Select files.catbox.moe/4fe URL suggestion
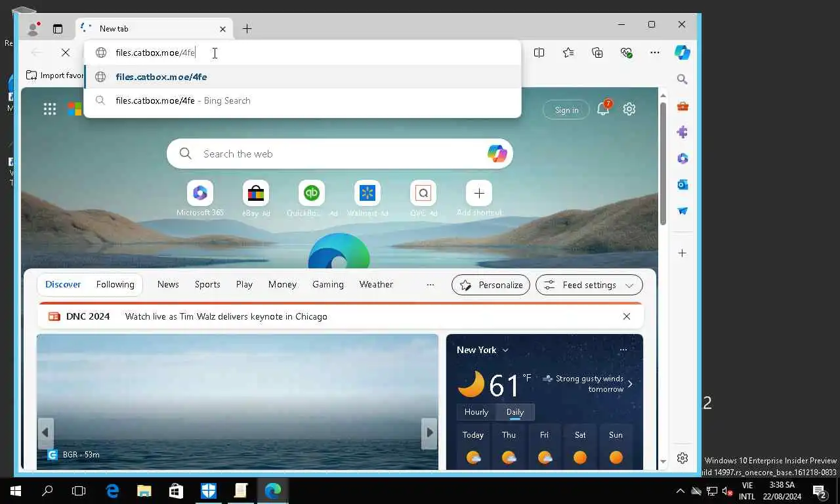This screenshot has height=504, width=840. tap(303, 77)
